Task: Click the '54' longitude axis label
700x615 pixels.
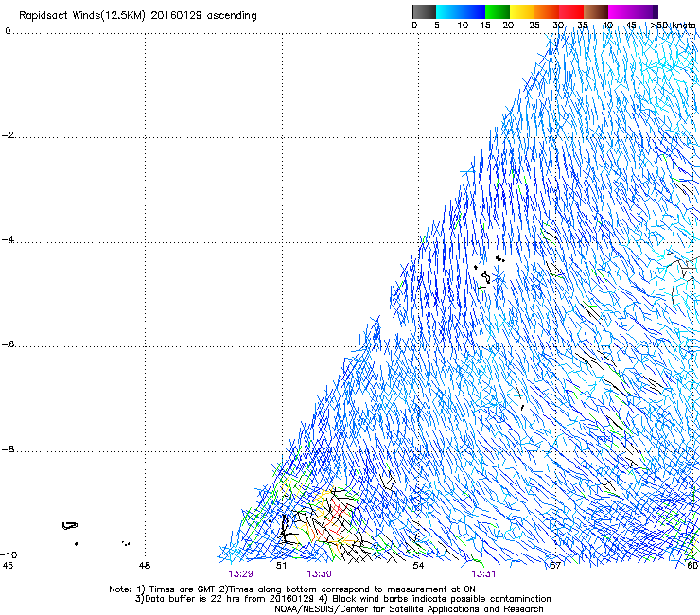Action: (x=418, y=566)
